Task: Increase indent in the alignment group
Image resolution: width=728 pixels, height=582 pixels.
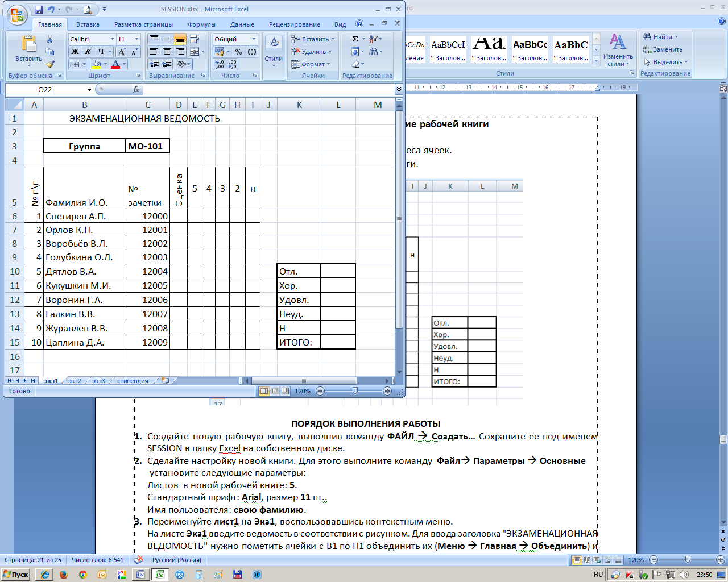Action: (x=167, y=64)
